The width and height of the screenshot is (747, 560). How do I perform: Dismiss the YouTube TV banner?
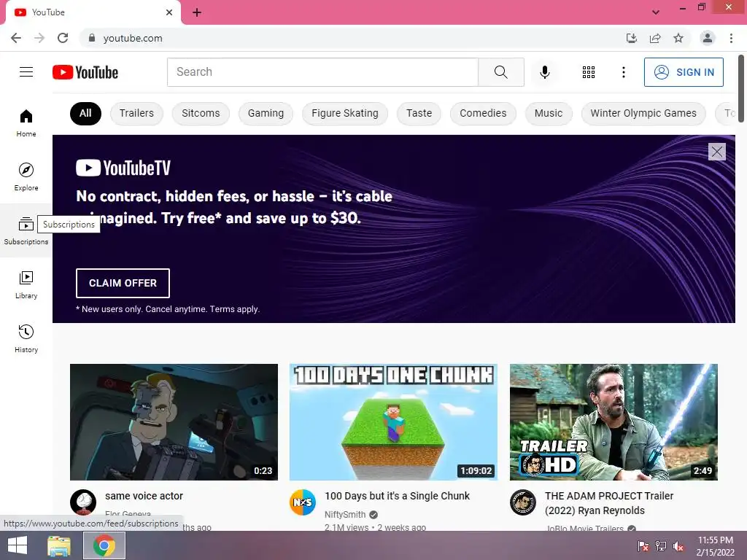coord(716,152)
